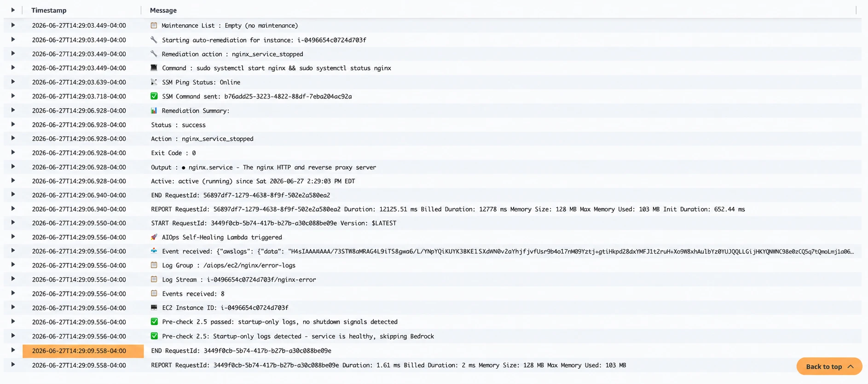Click the Back to top button
The image size is (868, 384).
pyautogui.click(x=829, y=367)
